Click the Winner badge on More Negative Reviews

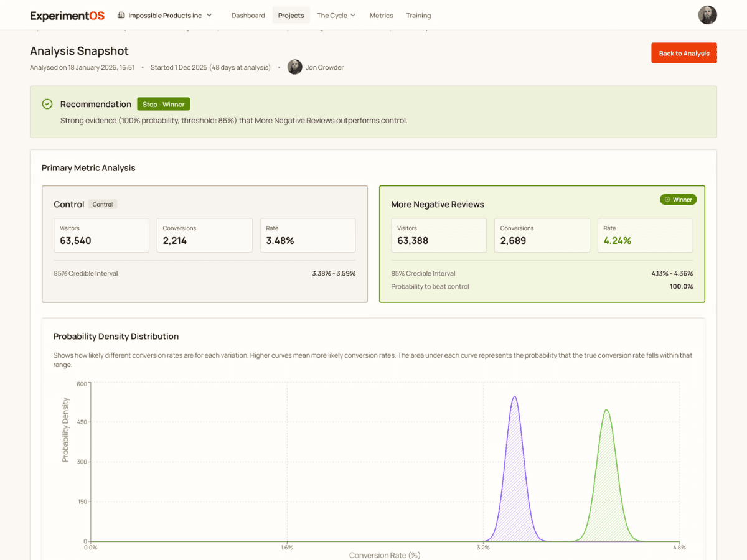pos(678,199)
